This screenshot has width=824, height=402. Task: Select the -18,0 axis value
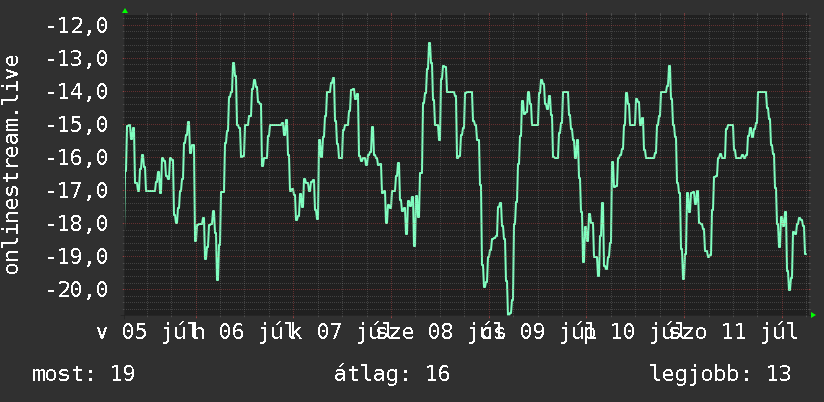pos(77,223)
